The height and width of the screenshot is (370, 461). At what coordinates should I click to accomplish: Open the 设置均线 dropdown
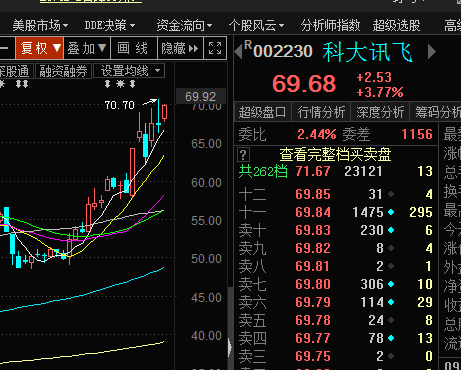129,71
